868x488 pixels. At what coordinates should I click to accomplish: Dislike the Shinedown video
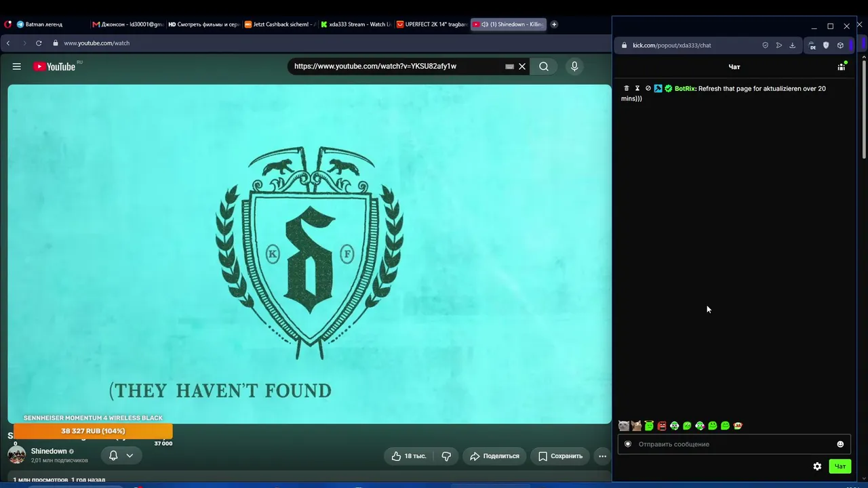pyautogui.click(x=446, y=456)
